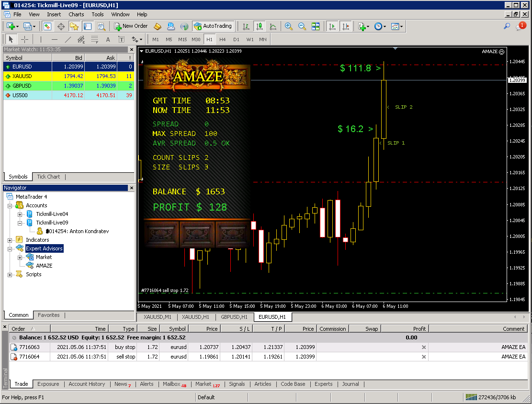Open the Data Window crosshair-circle icon
This screenshot has width=532, height=404.
[61, 26]
